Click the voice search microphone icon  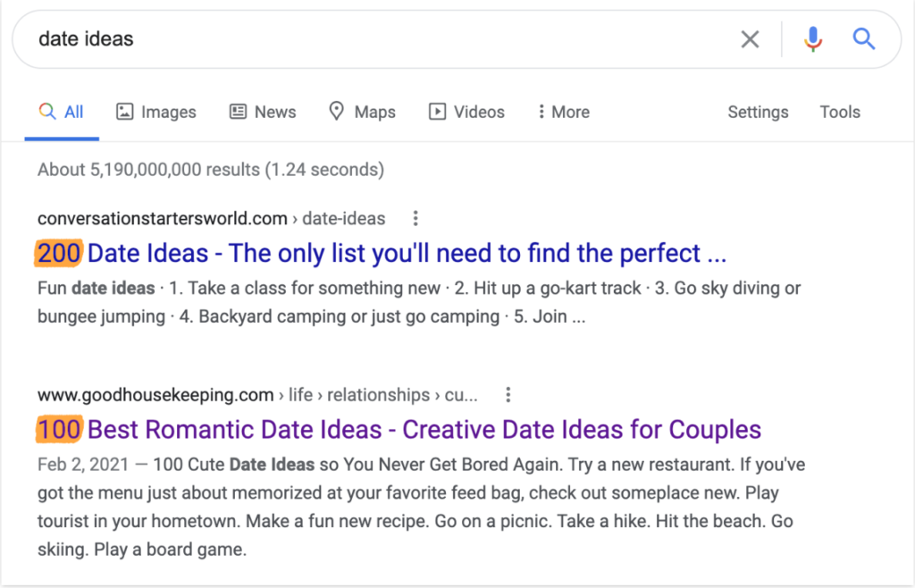click(812, 38)
